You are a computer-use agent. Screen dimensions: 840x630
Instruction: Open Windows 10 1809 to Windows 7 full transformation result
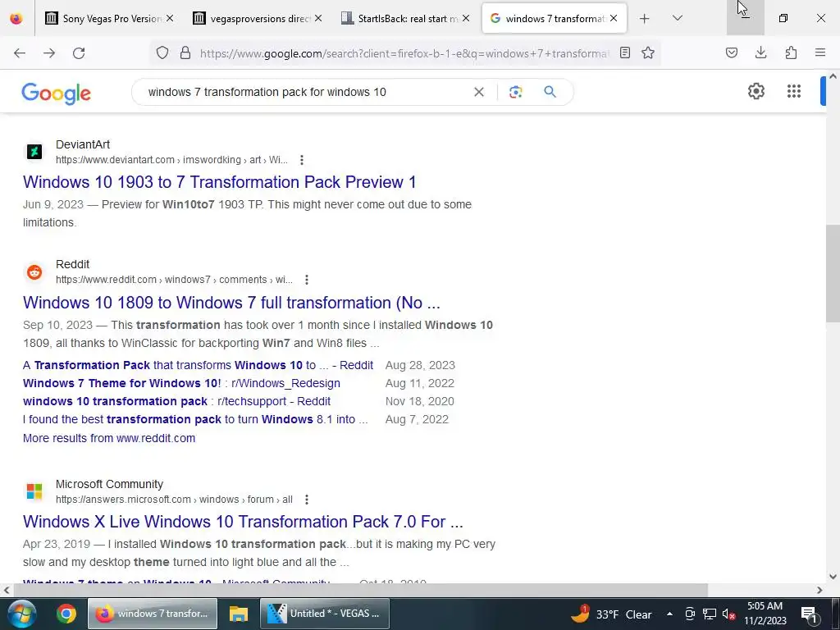231,303
